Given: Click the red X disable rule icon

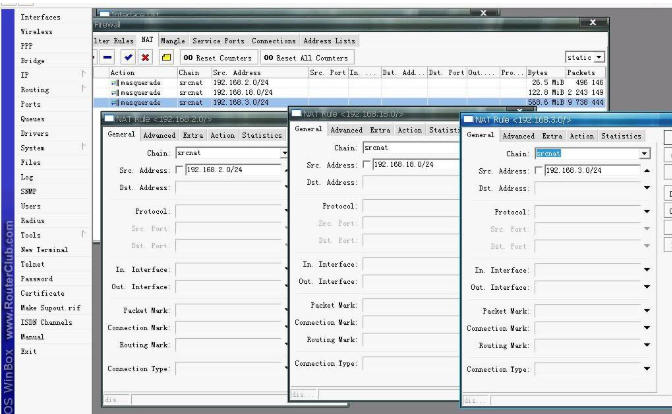Looking at the screenshot, I should point(145,58).
